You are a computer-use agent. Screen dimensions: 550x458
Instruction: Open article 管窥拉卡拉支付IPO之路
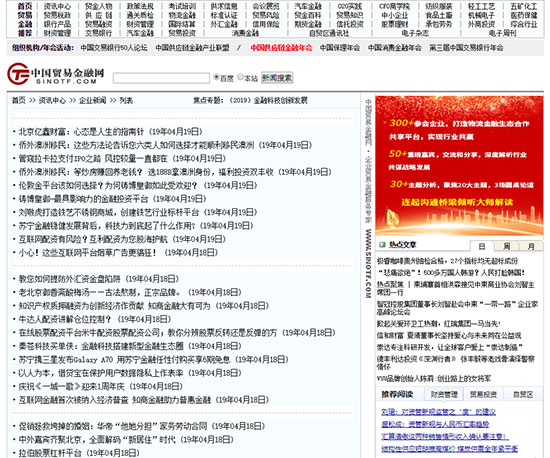(93, 159)
